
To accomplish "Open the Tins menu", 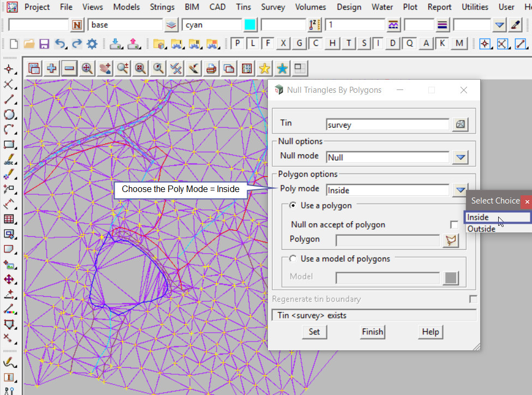I will (x=243, y=7).
